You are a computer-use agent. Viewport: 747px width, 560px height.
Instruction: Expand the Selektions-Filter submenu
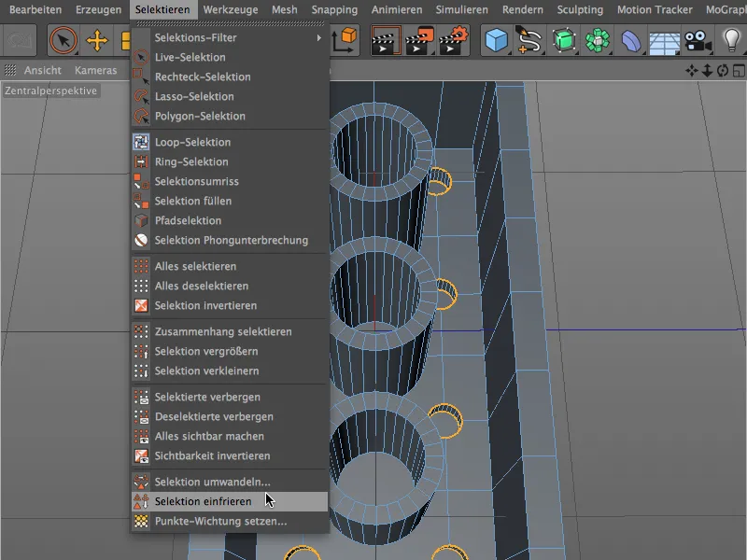(230, 37)
